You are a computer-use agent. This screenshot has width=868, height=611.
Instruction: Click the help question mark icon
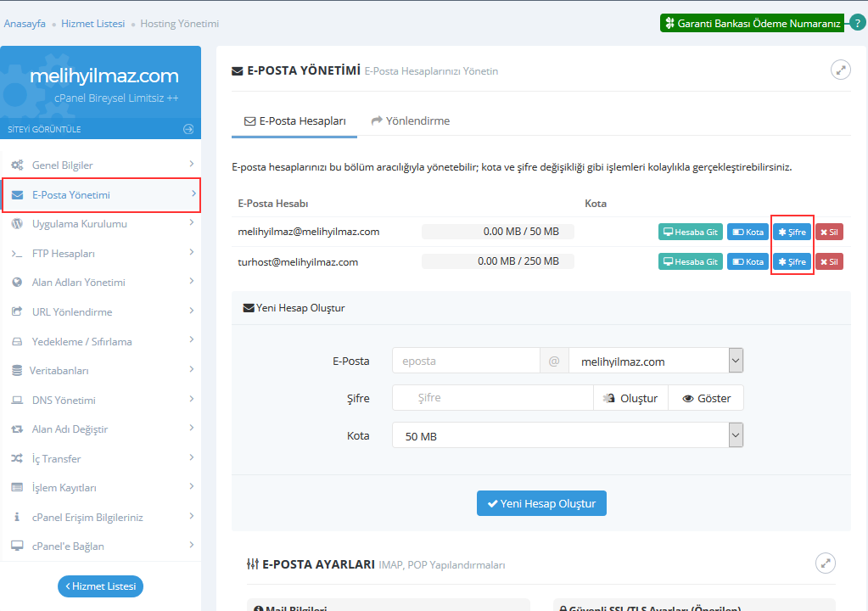(857, 23)
